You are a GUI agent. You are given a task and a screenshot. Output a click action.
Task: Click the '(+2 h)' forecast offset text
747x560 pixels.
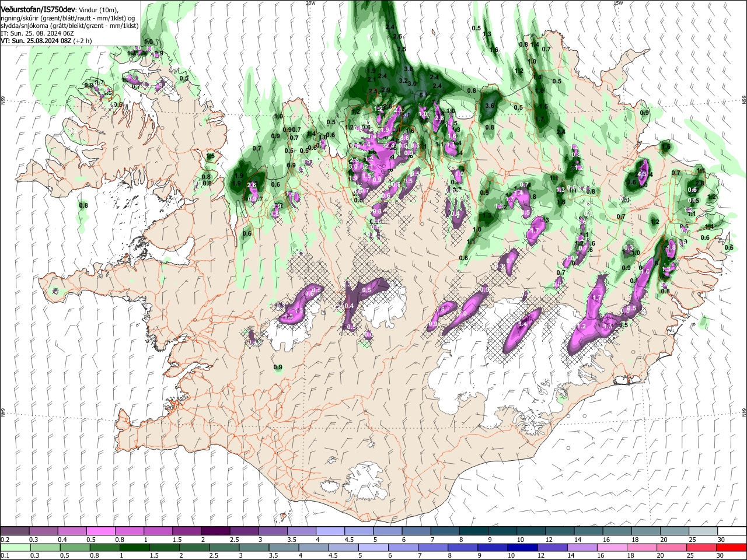pyautogui.click(x=83, y=41)
